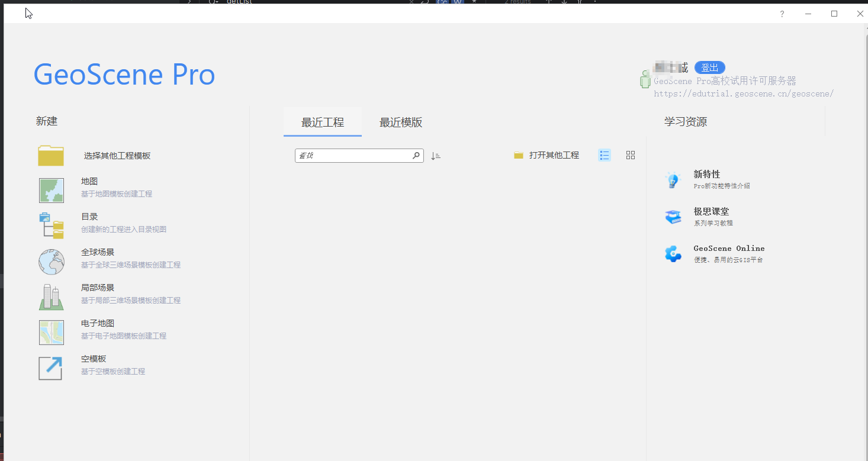Click the 极思课堂 graduation cap icon
This screenshot has width=868, height=461.
click(x=673, y=217)
